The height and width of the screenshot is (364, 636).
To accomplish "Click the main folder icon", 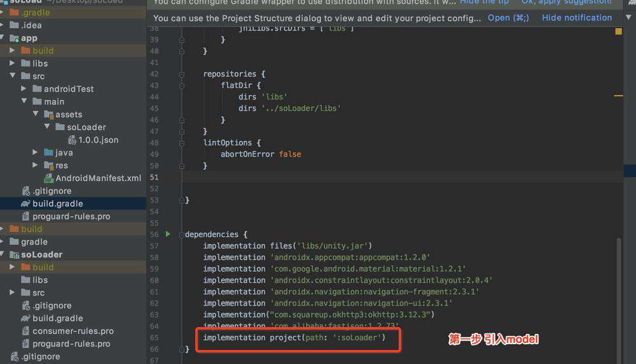I will click(x=37, y=101).
